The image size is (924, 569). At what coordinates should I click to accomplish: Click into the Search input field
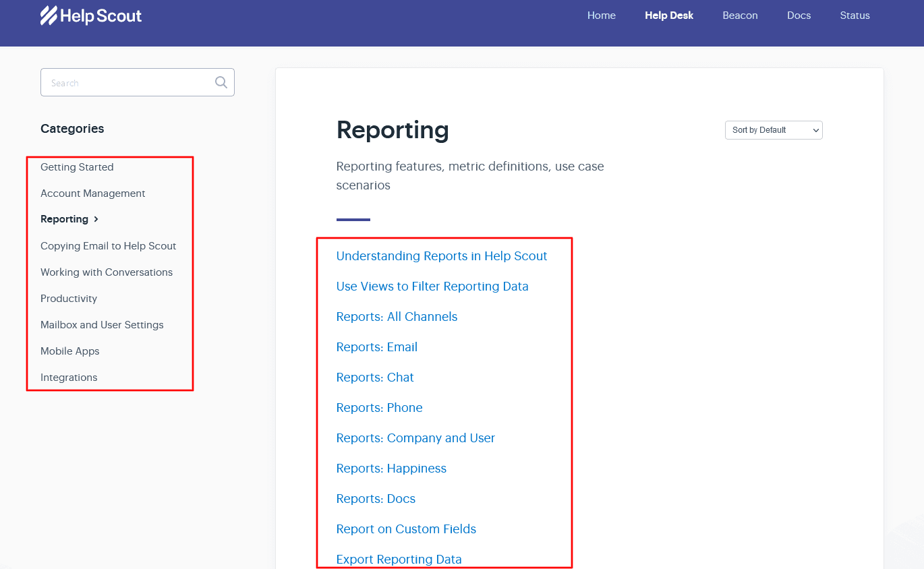[128, 82]
